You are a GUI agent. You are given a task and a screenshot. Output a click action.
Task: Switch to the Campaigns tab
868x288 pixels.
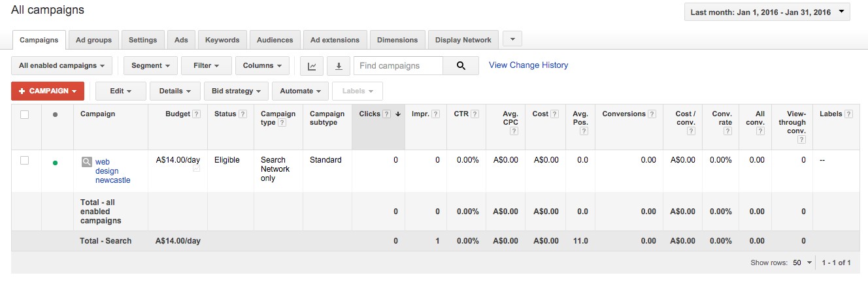(39, 40)
